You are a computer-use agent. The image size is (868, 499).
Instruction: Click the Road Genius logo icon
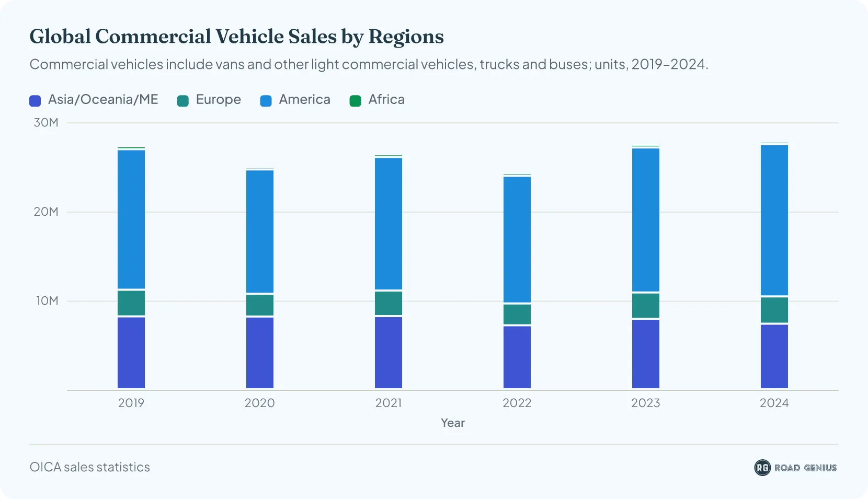[x=762, y=468]
